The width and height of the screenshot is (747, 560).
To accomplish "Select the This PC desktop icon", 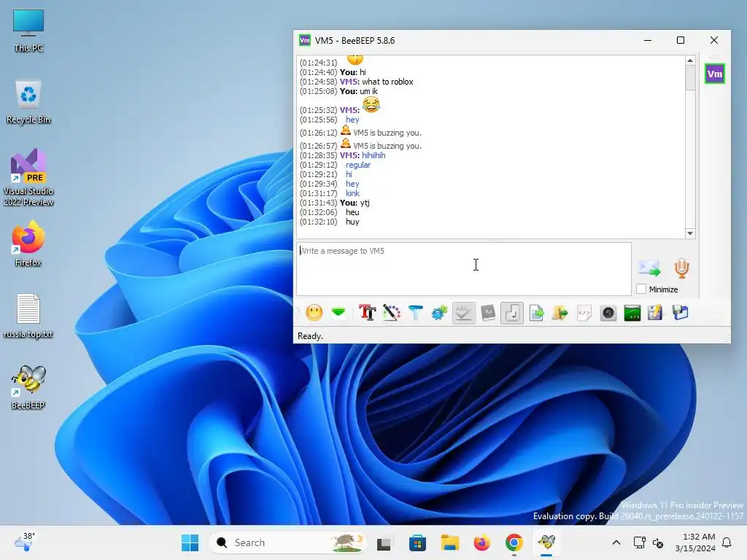I will click(28, 31).
